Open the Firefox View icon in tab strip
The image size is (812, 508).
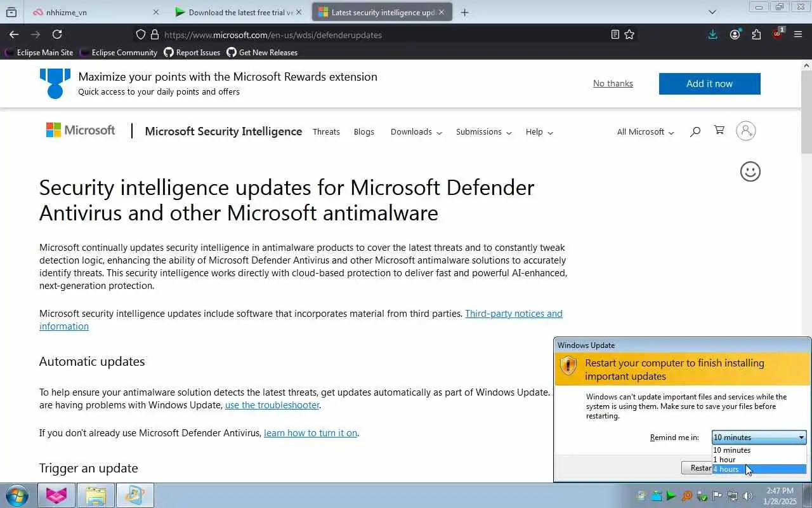(11, 12)
